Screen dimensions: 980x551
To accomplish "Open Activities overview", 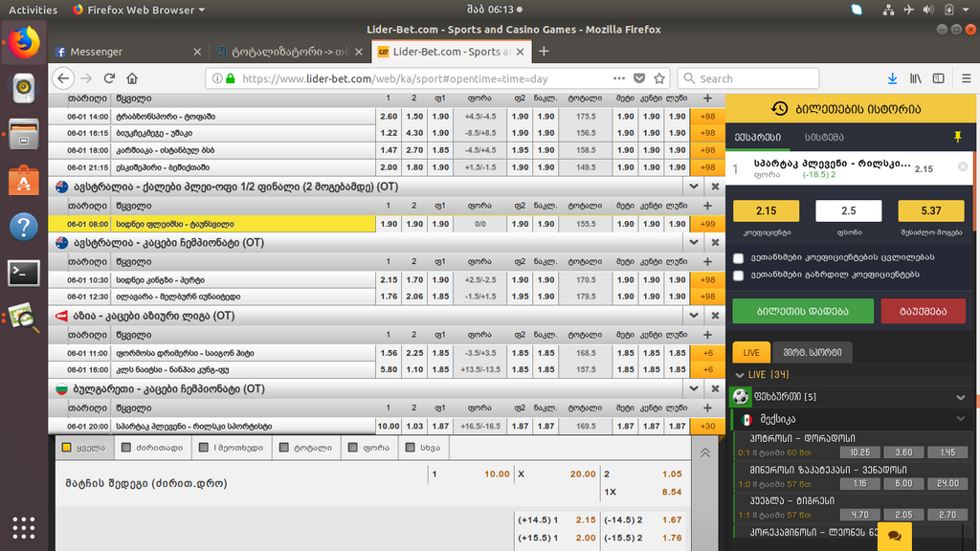I will click(x=33, y=10).
